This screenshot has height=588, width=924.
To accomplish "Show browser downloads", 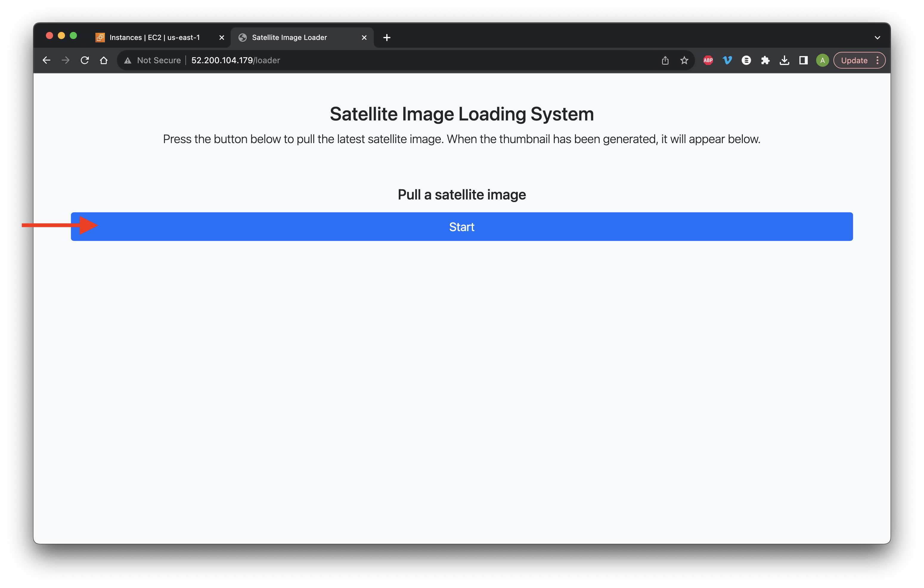I will (784, 60).
